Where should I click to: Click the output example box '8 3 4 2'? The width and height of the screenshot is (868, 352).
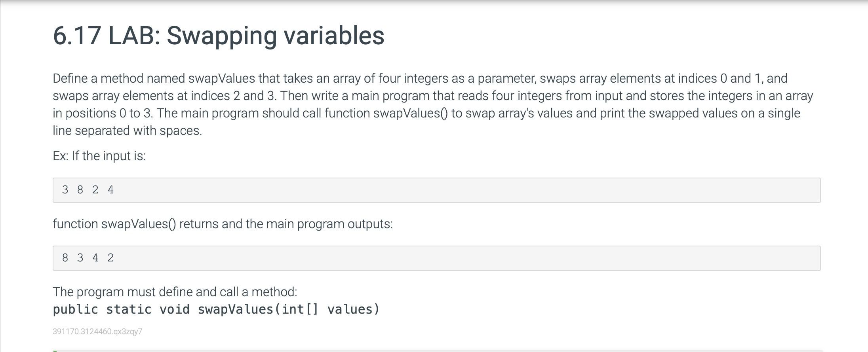[x=436, y=258]
